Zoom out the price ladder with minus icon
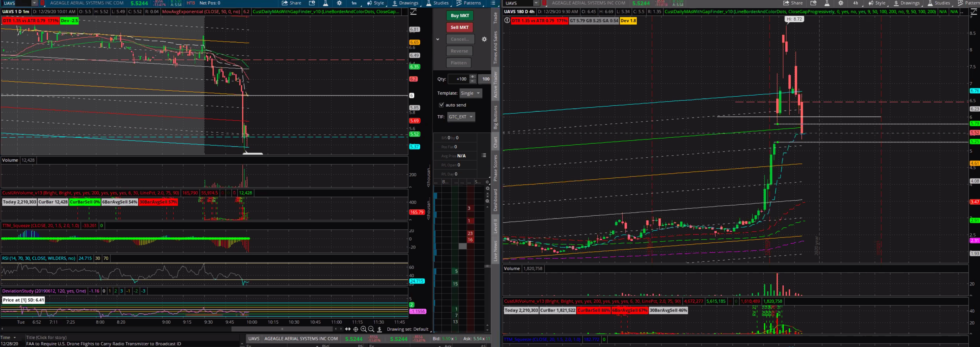The width and height of the screenshot is (980, 347). [x=487, y=201]
